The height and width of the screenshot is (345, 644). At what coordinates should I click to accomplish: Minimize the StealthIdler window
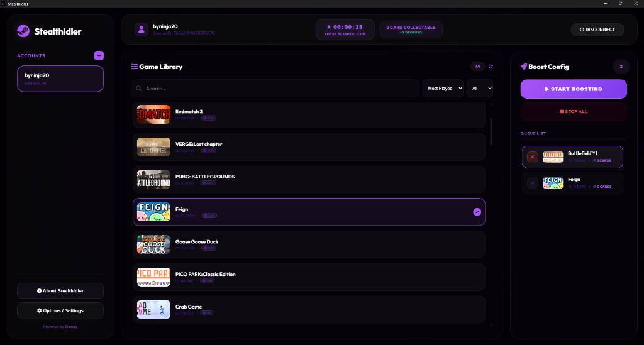click(605, 4)
